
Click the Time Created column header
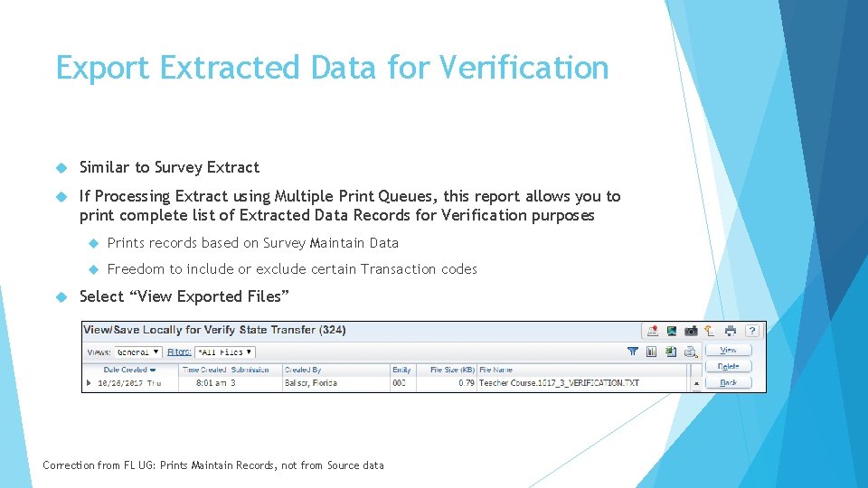point(204,370)
